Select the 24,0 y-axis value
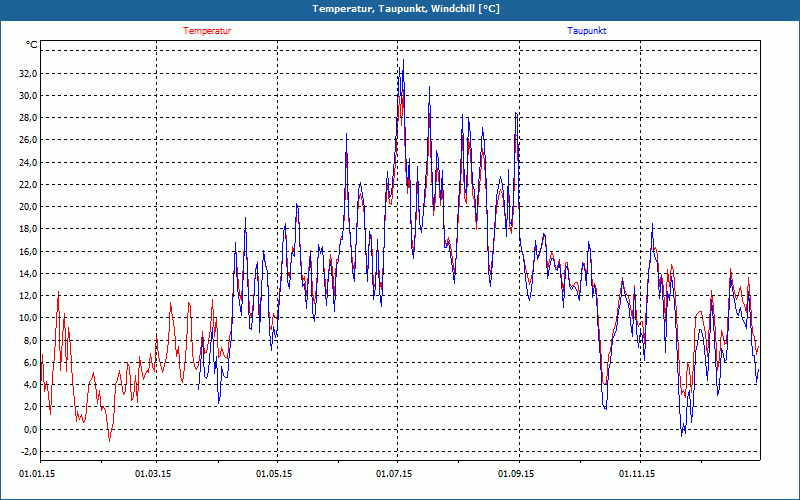800x500 pixels. point(28,162)
